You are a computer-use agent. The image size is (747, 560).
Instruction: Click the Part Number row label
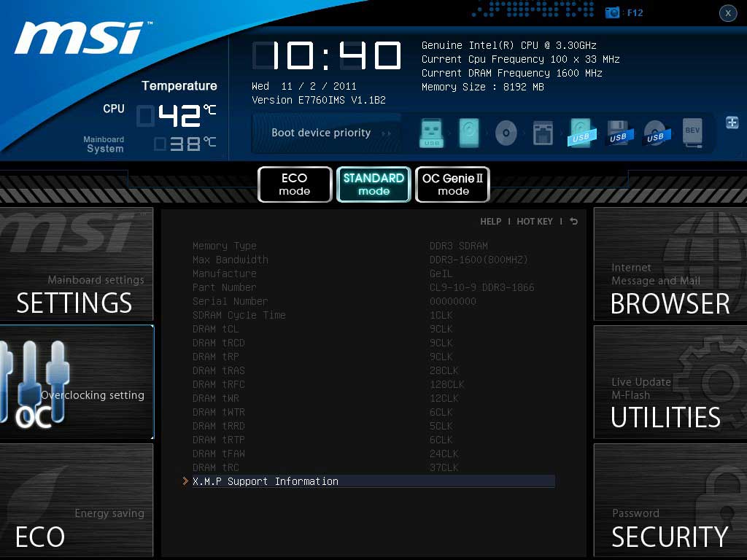225,287
